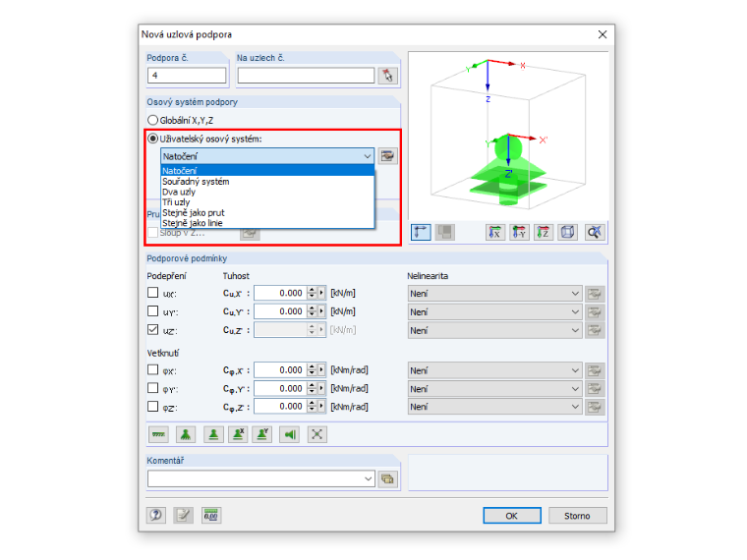Image resolution: width=747 pixels, height=560 pixels.
Task: Select the Globální X,Y,Z radio button
Action: coord(152,120)
